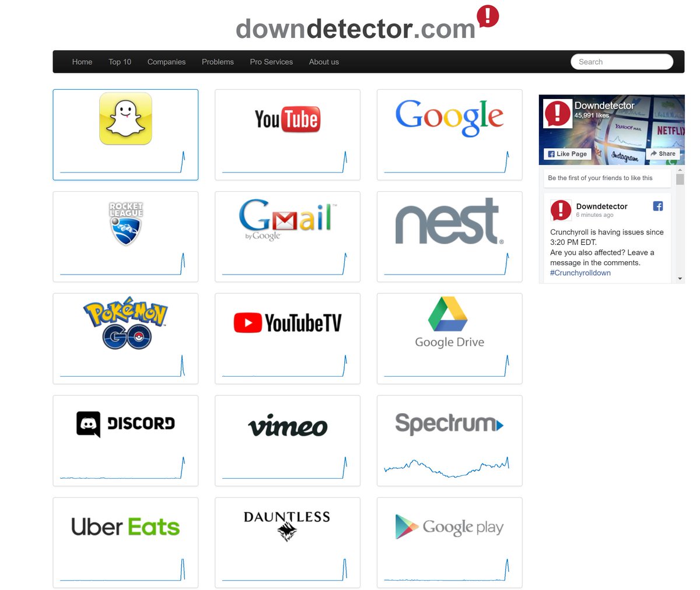Open the Pokemon GO logo card

pos(125,339)
